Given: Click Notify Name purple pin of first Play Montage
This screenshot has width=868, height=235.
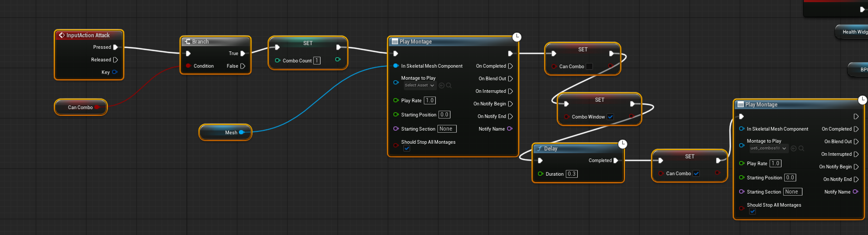Looking at the screenshot, I should [x=510, y=129].
